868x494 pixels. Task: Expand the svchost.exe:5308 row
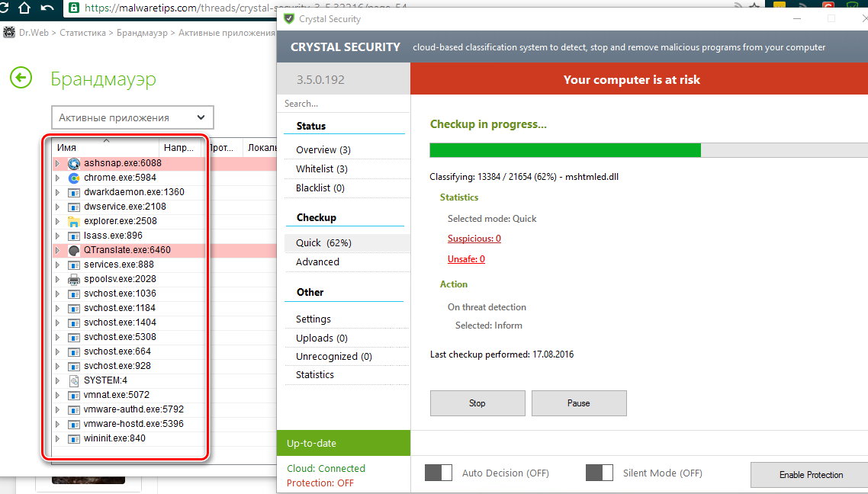point(57,337)
